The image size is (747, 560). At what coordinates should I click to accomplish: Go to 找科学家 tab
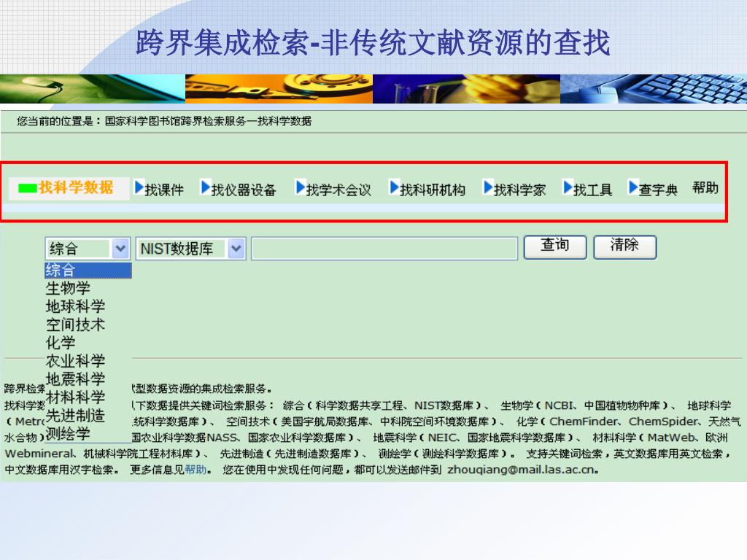tap(519, 190)
